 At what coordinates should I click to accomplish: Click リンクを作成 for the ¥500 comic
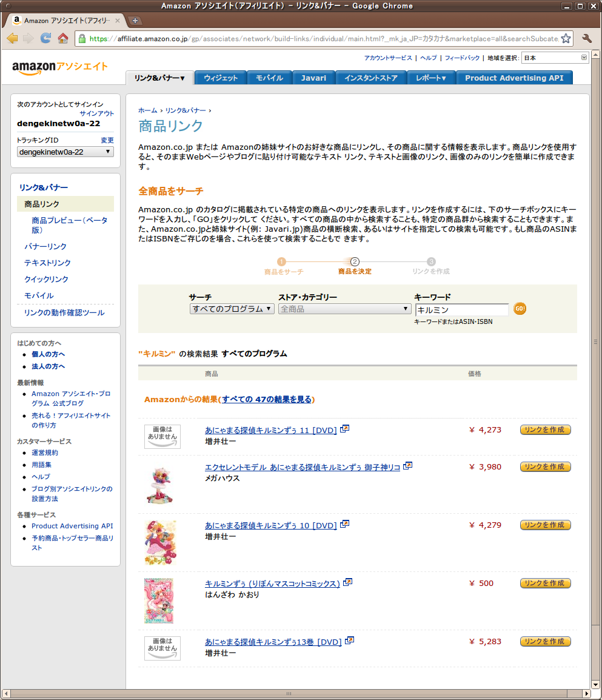tap(545, 583)
